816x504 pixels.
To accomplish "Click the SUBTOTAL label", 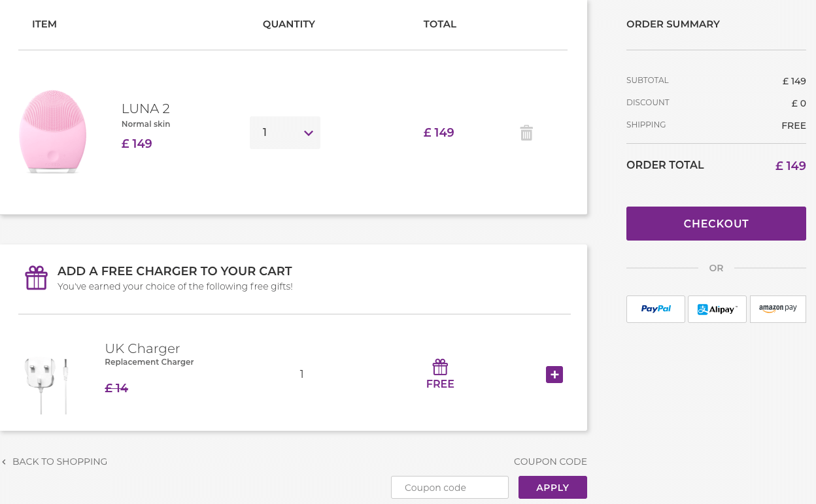I will pos(647,80).
